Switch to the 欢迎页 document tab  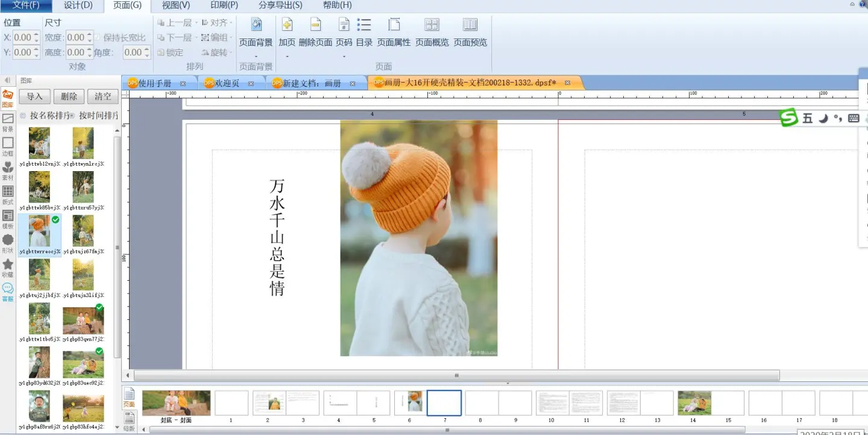tap(233, 83)
